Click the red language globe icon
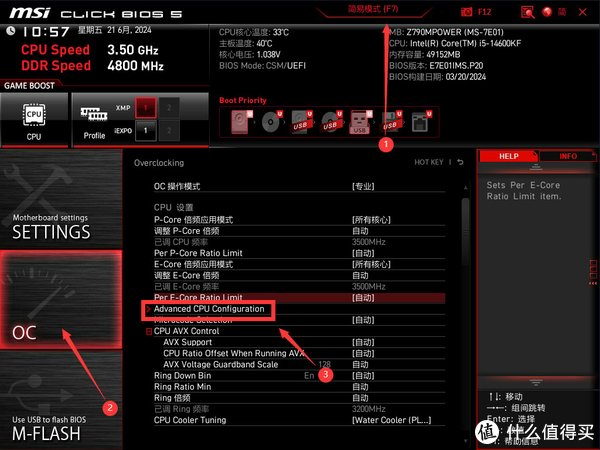This screenshot has height=450, width=600. [547, 12]
